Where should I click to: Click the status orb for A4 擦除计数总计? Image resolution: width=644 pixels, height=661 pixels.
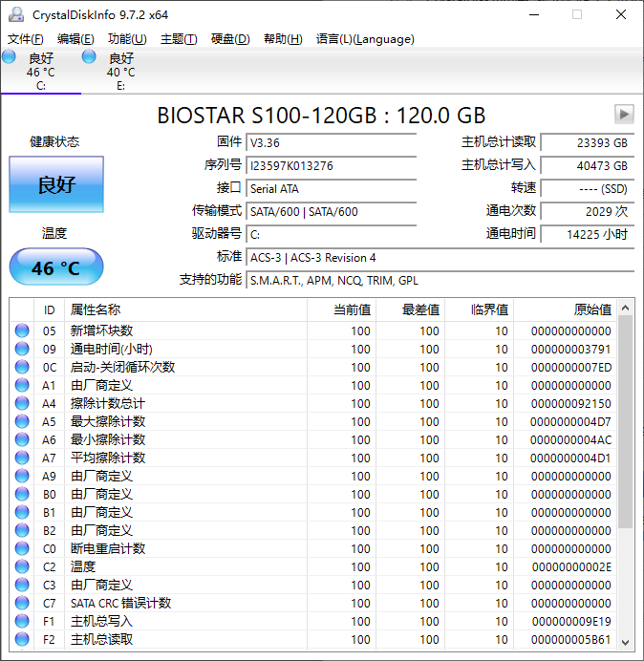[x=22, y=403]
